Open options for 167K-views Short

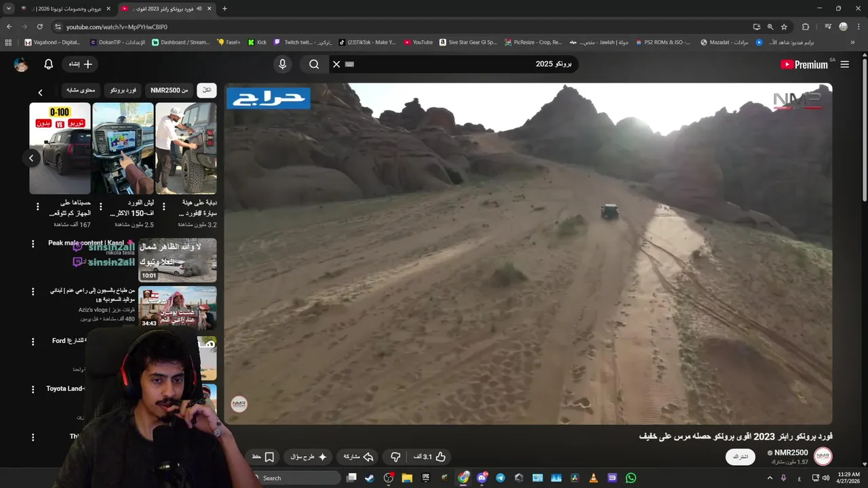[37, 206]
